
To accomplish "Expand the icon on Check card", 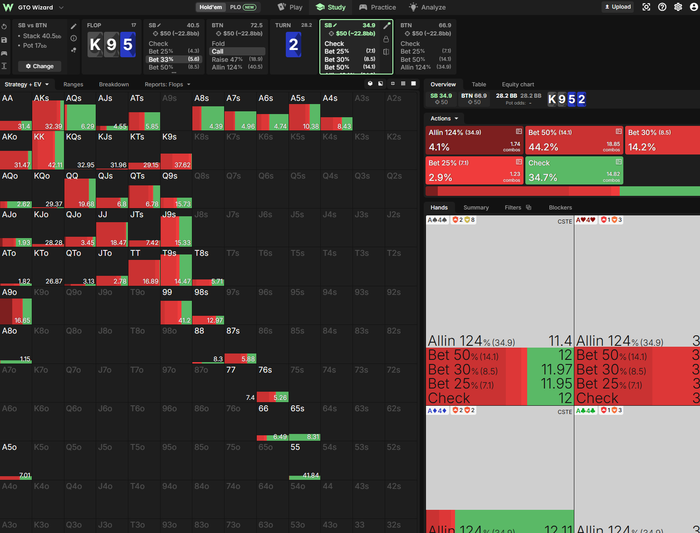I will (x=618, y=162).
